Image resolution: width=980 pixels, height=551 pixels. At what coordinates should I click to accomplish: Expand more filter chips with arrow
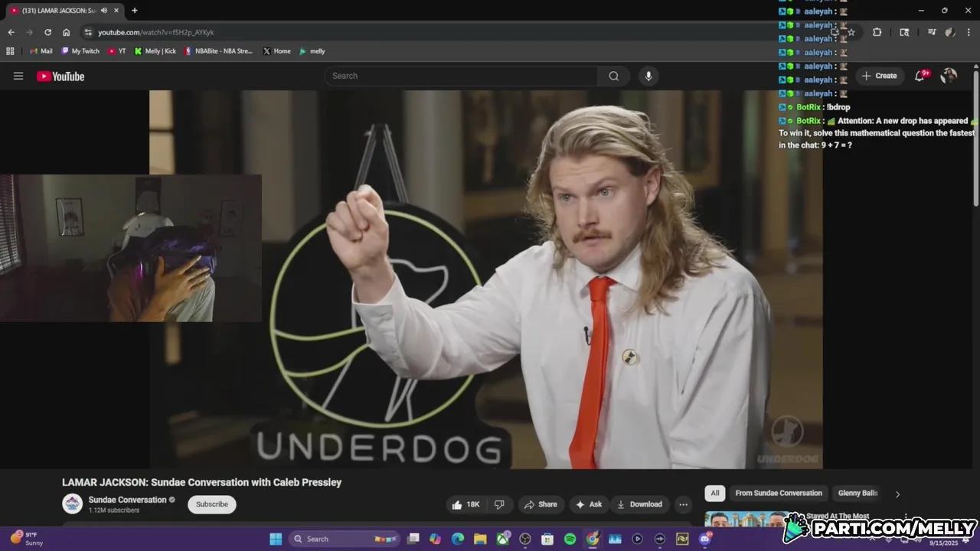897,494
